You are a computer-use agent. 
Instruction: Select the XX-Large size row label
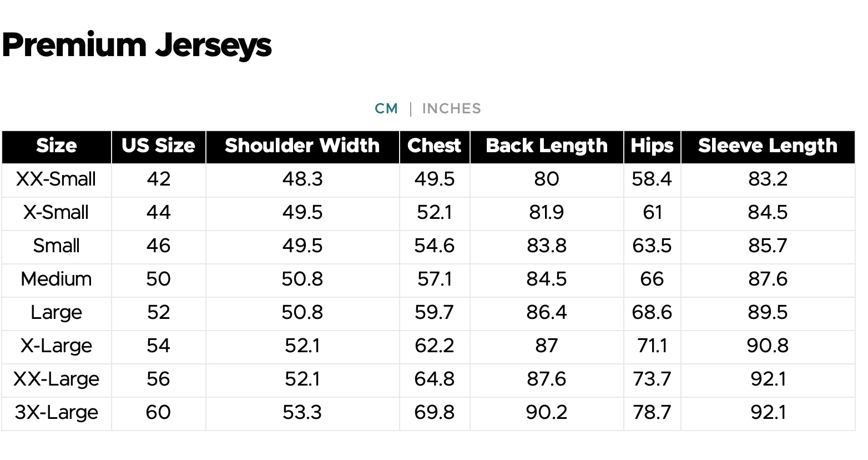(56, 379)
